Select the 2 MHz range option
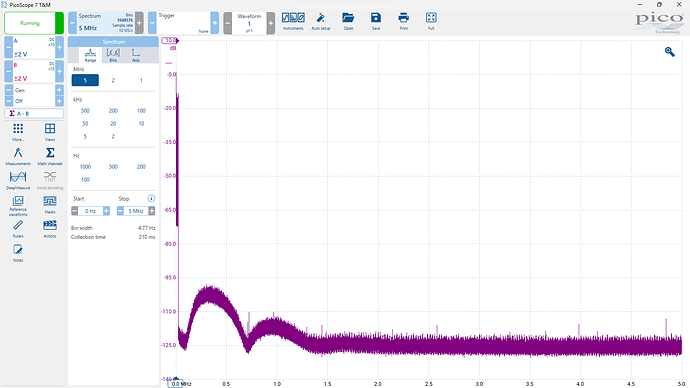The width and height of the screenshot is (690, 388). (113, 81)
